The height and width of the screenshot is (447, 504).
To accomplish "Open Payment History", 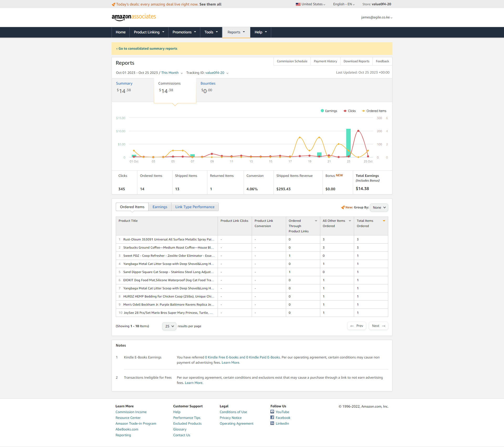I will [325, 61].
